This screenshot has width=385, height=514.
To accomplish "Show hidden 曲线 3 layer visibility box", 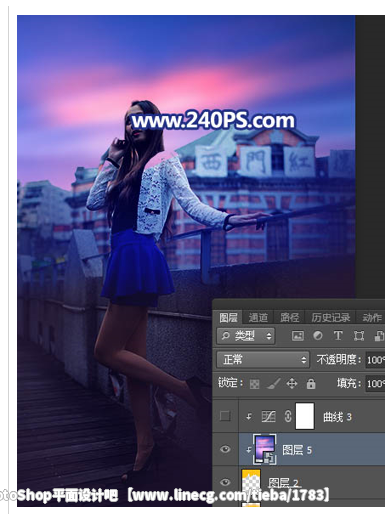I will tap(225, 416).
